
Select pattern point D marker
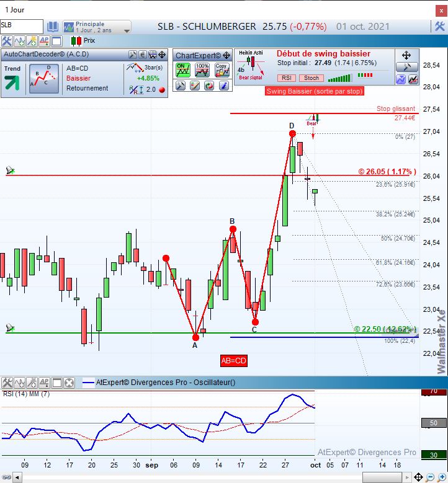pyautogui.click(x=292, y=134)
